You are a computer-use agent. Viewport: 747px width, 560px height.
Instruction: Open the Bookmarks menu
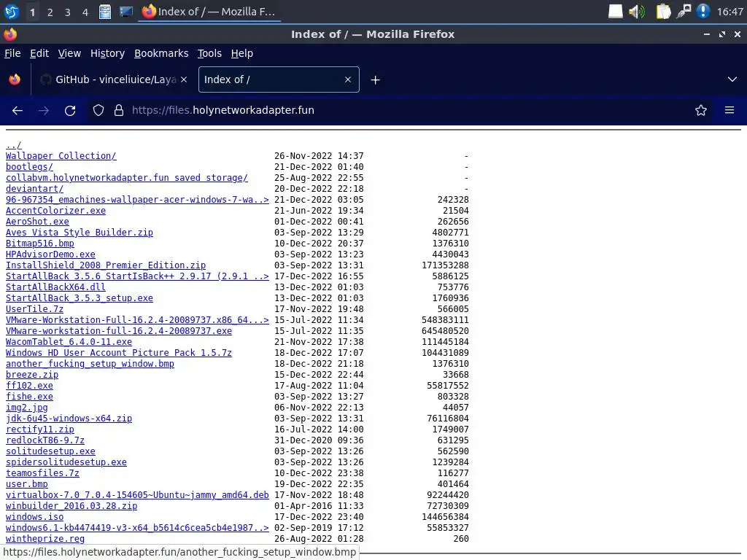coord(161,53)
